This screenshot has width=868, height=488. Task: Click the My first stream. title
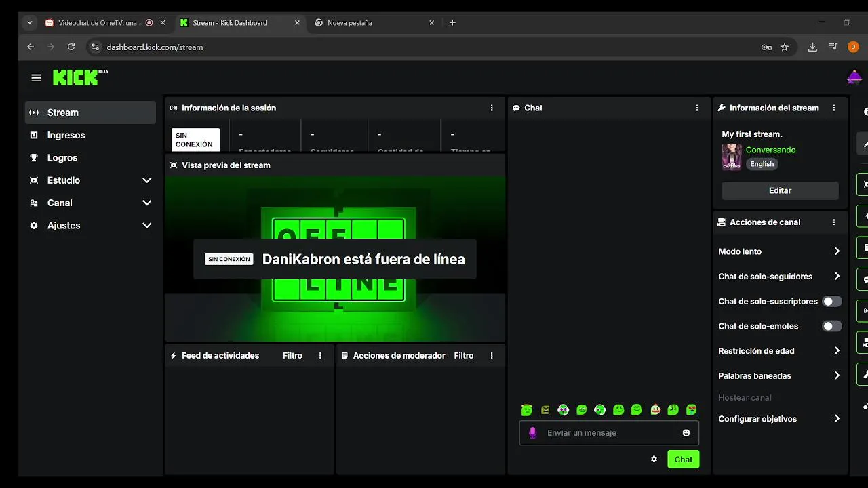[x=752, y=134]
